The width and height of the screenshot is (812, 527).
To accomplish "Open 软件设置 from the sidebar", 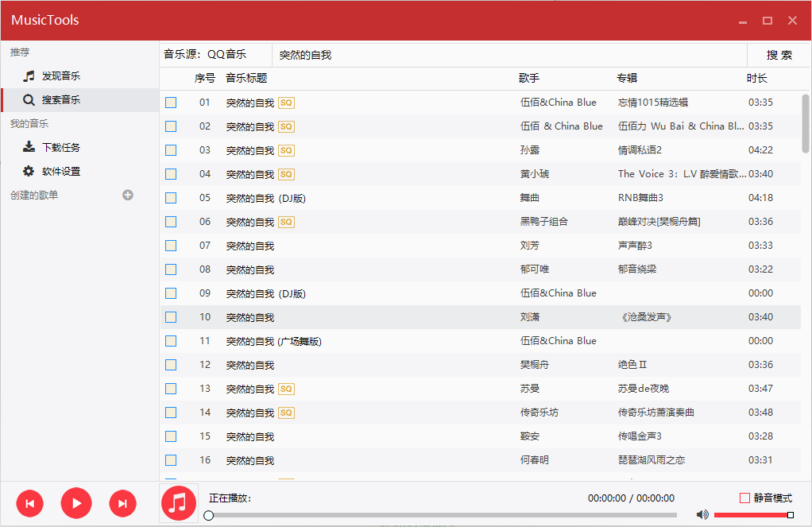I will click(60, 172).
